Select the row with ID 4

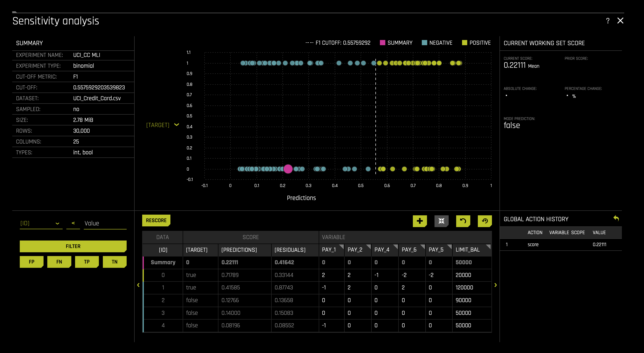pos(317,325)
